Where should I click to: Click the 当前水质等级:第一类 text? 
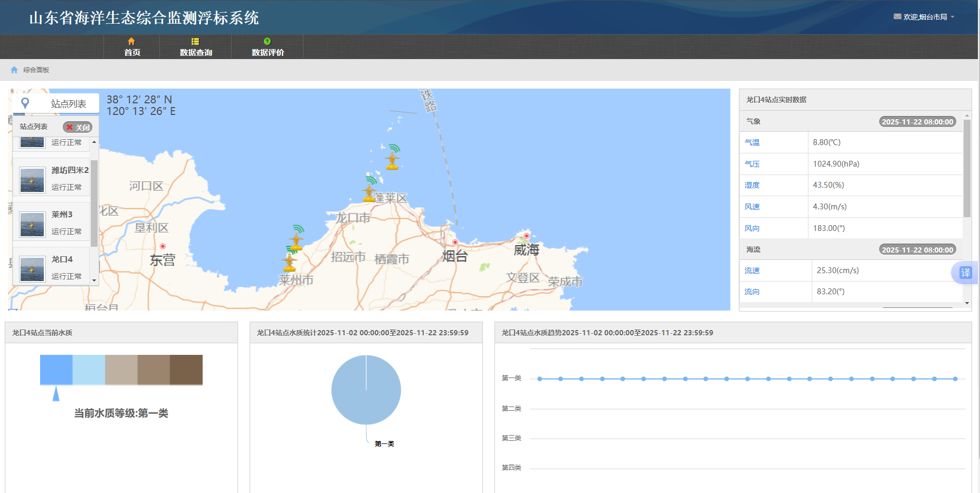click(121, 413)
